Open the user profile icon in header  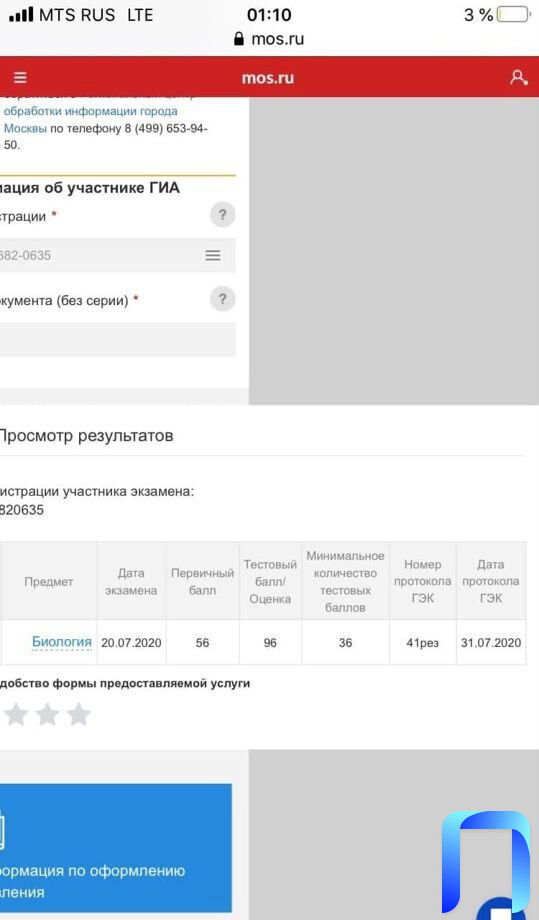[x=518, y=77]
